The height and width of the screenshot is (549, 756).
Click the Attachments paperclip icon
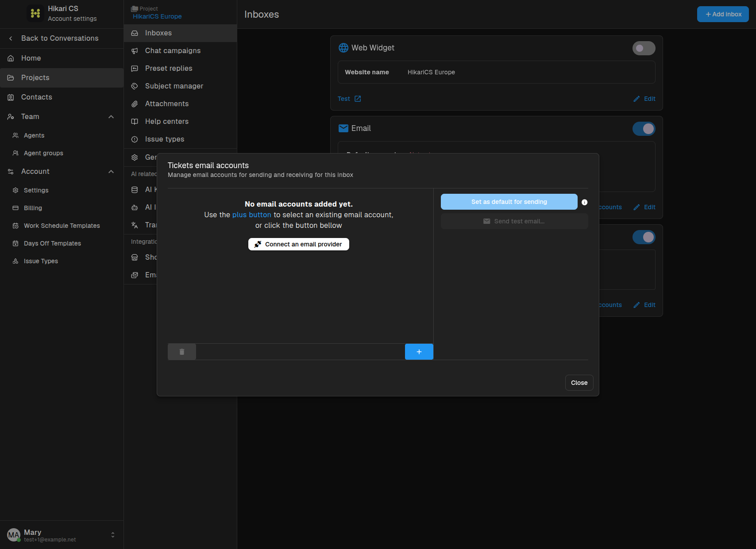(x=135, y=104)
